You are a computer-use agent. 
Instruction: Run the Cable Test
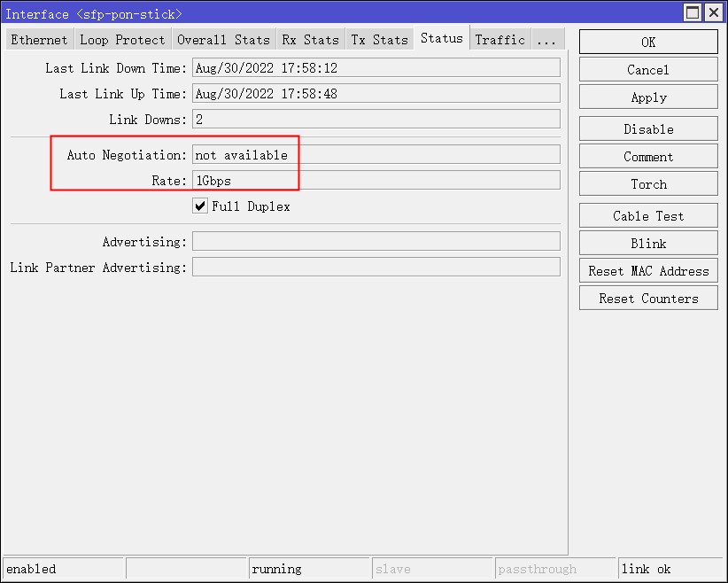click(648, 216)
